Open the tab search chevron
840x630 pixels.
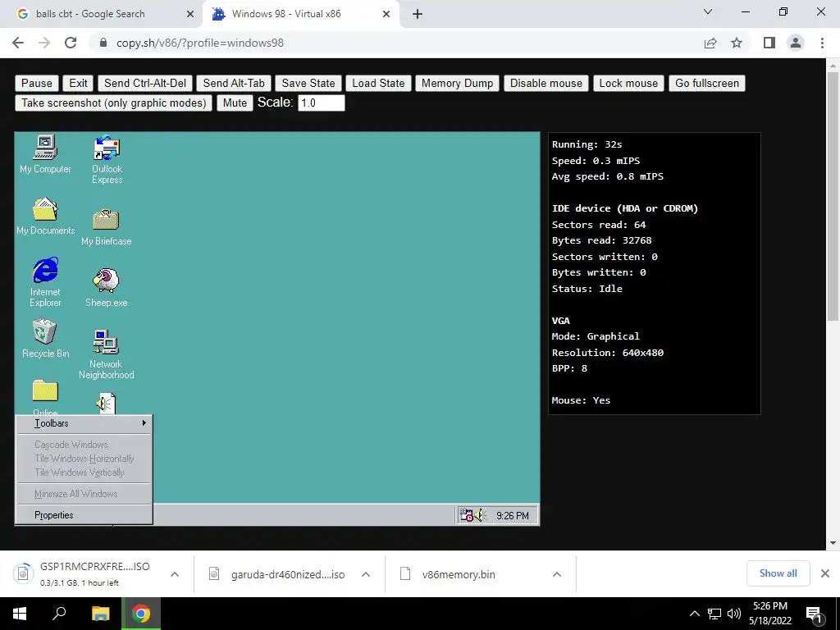click(x=708, y=11)
